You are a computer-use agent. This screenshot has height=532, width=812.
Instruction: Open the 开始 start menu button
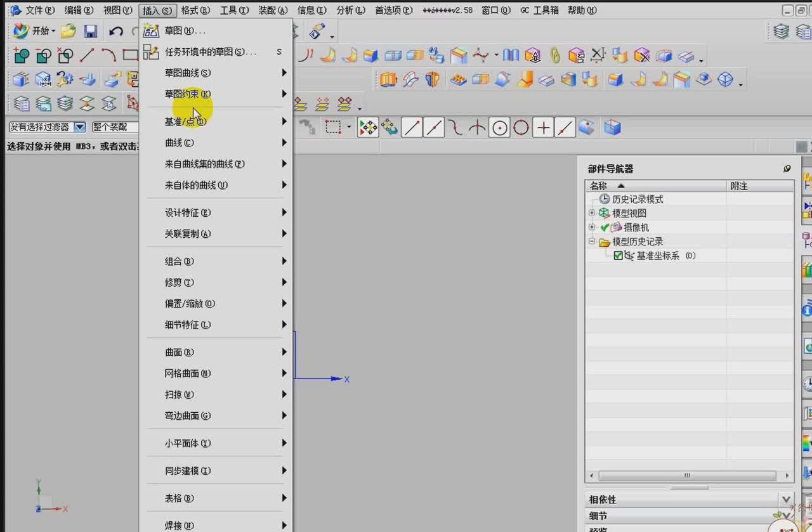(x=35, y=31)
